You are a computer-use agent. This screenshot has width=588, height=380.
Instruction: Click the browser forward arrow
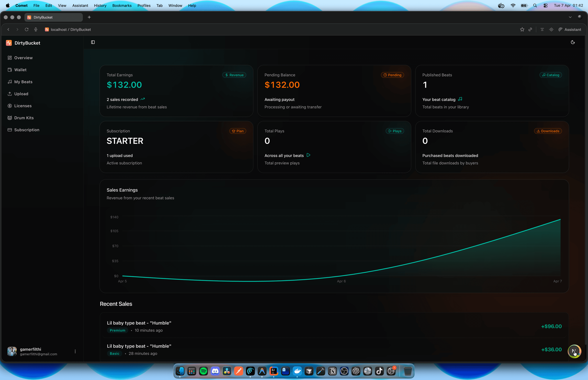17,30
